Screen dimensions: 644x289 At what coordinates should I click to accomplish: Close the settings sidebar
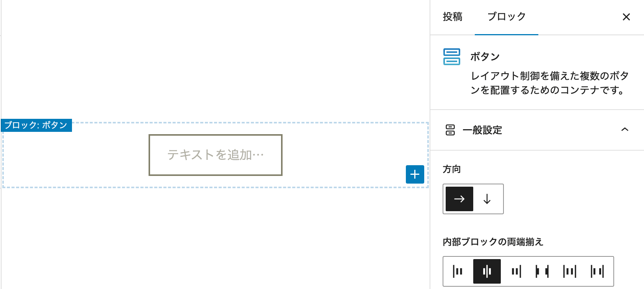[x=626, y=17]
